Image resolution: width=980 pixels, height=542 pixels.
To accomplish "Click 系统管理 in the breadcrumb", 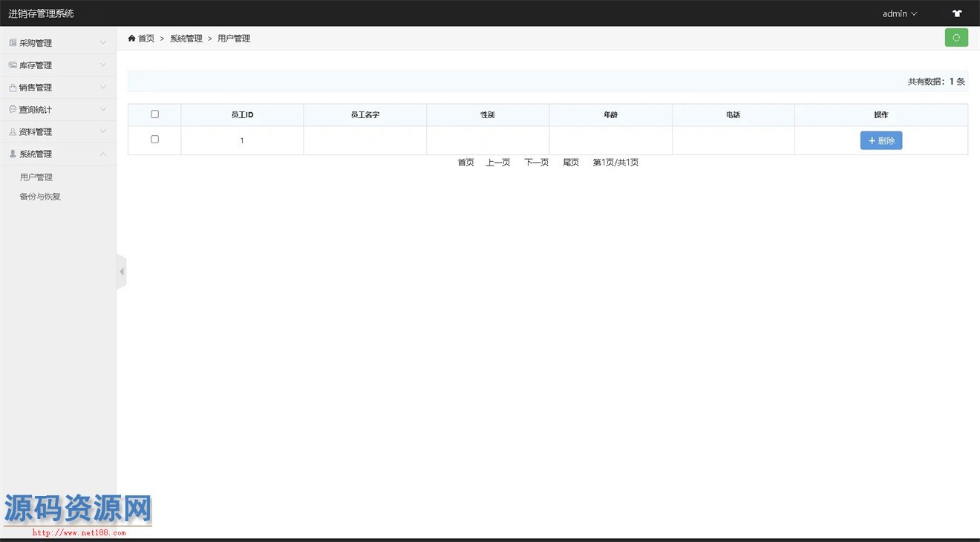I will (186, 39).
